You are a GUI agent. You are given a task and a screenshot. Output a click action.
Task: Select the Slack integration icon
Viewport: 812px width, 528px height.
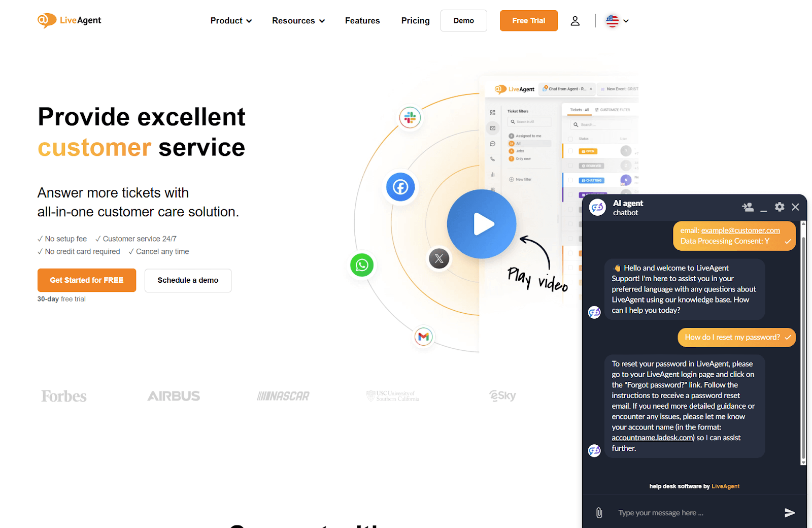(x=410, y=117)
